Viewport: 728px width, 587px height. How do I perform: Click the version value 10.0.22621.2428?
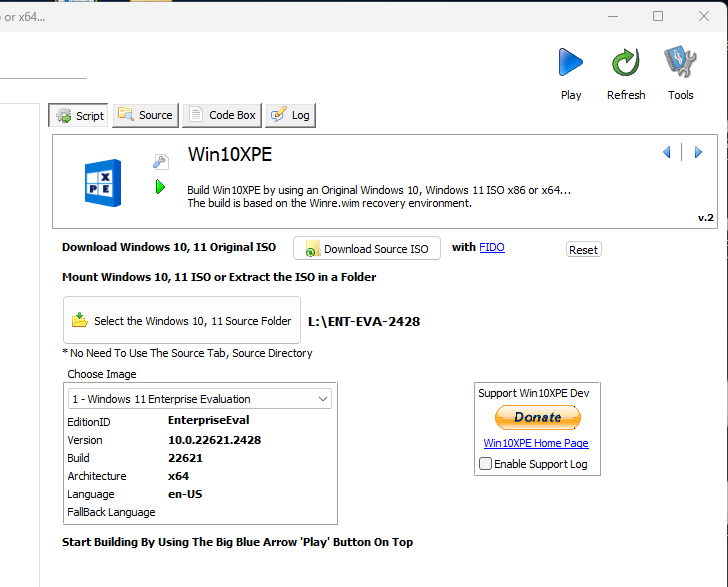214,440
